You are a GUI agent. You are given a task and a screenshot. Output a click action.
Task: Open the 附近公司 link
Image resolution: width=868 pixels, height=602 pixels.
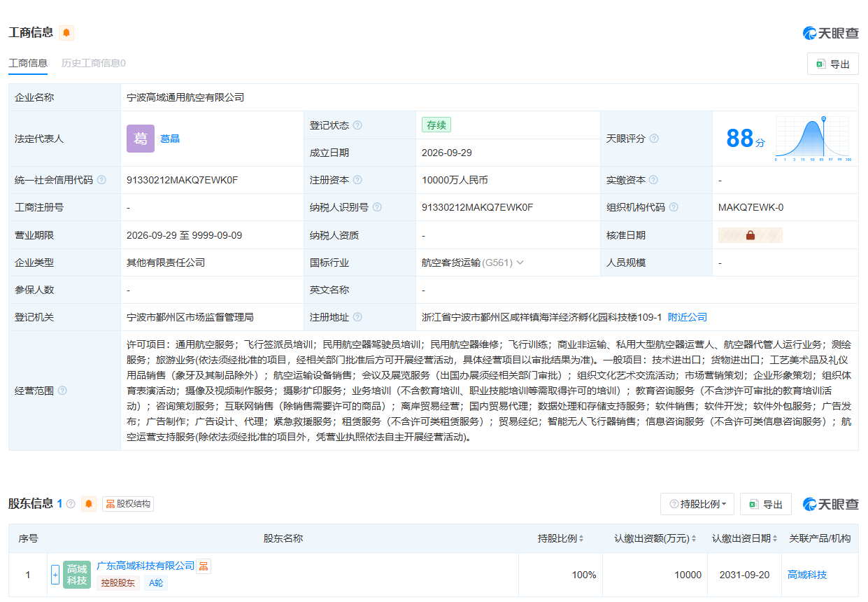pyautogui.click(x=688, y=317)
